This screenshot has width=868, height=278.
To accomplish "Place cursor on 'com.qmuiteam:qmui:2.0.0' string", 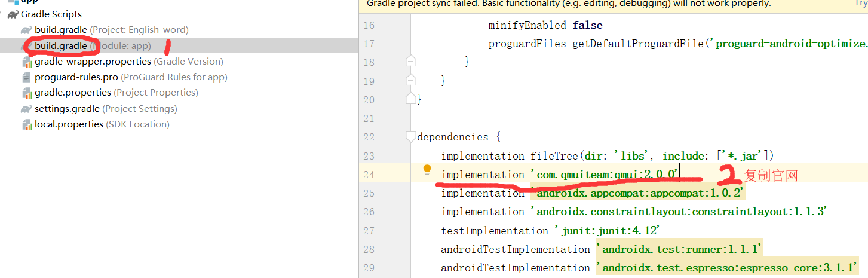I will coord(605,174).
